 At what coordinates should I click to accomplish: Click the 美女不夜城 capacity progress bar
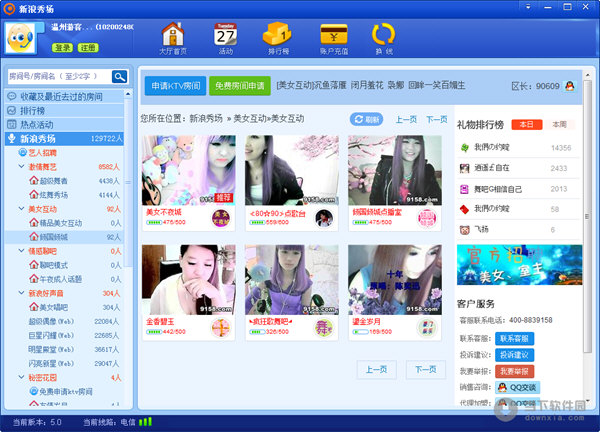coord(153,222)
